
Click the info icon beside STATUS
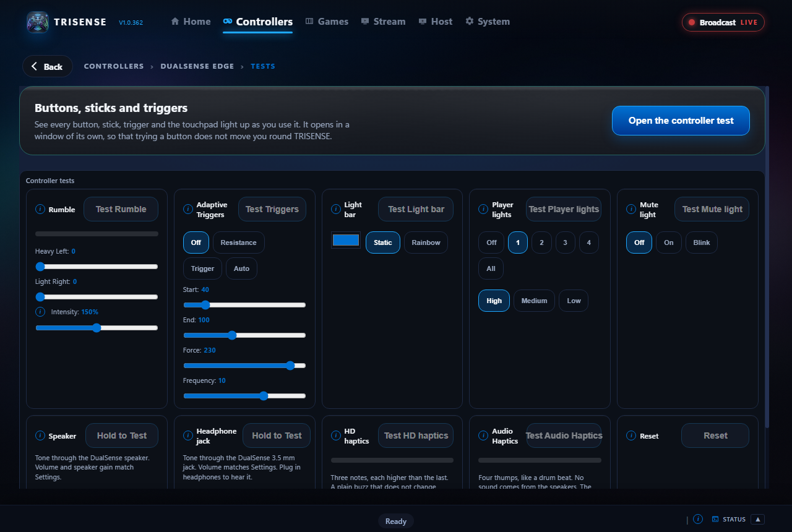pyautogui.click(x=698, y=519)
